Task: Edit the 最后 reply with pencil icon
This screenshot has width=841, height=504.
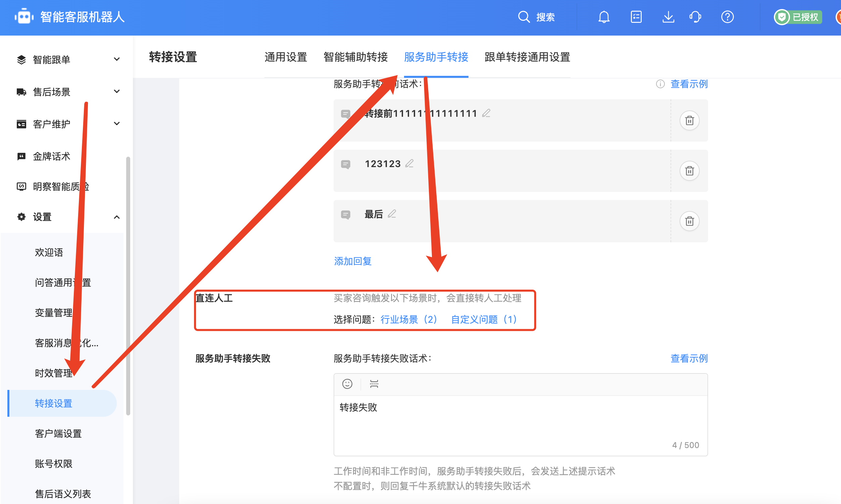Action: pos(392,214)
